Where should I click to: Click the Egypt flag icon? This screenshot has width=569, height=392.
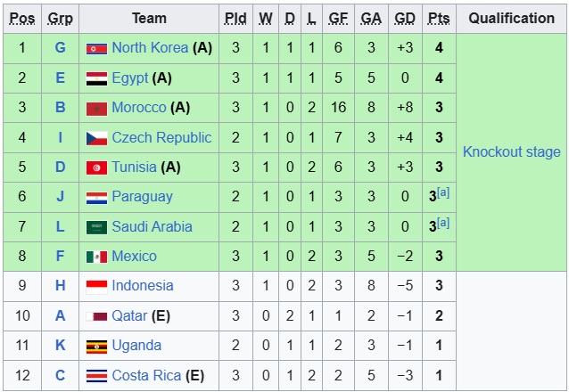click(96, 78)
